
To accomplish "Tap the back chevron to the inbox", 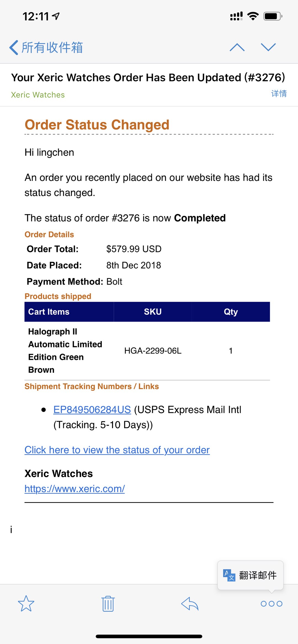I will 14,47.
